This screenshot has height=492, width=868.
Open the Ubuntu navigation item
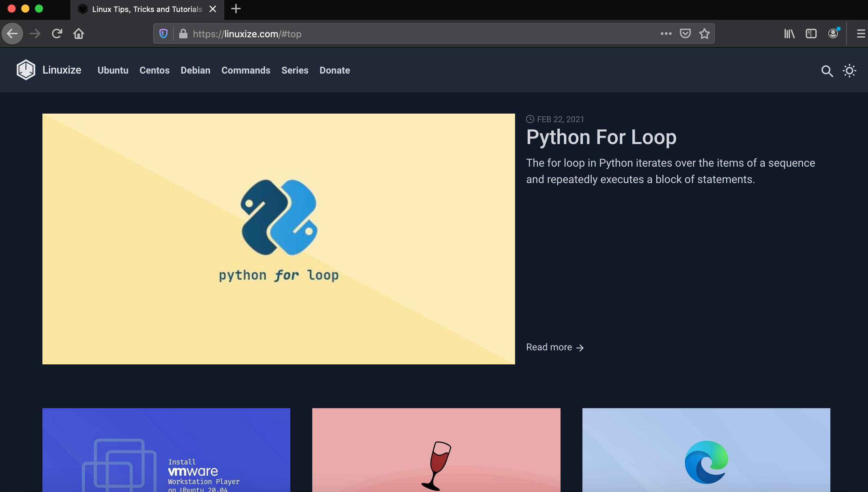pos(113,70)
